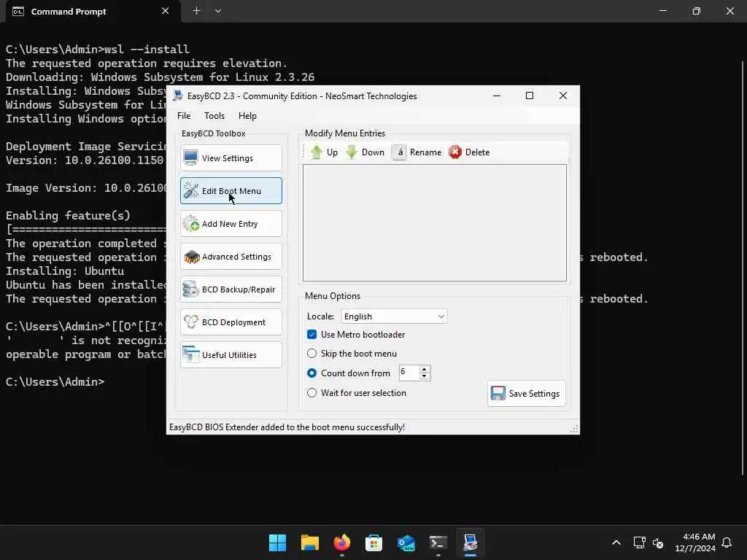The height and width of the screenshot is (560, 747).
Task: Click the empty menu entries list box
Action: (x=435, y=223)
